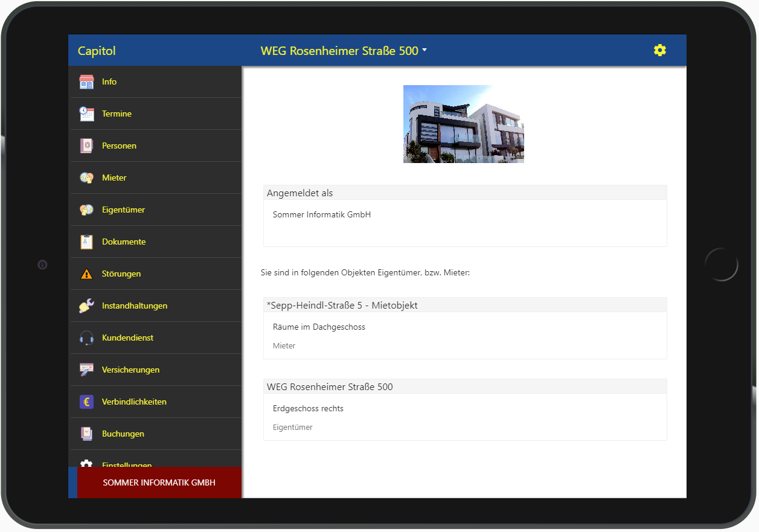
Task: Open Instandhaltungen wrench icon
Action: (x=86, y=306)
